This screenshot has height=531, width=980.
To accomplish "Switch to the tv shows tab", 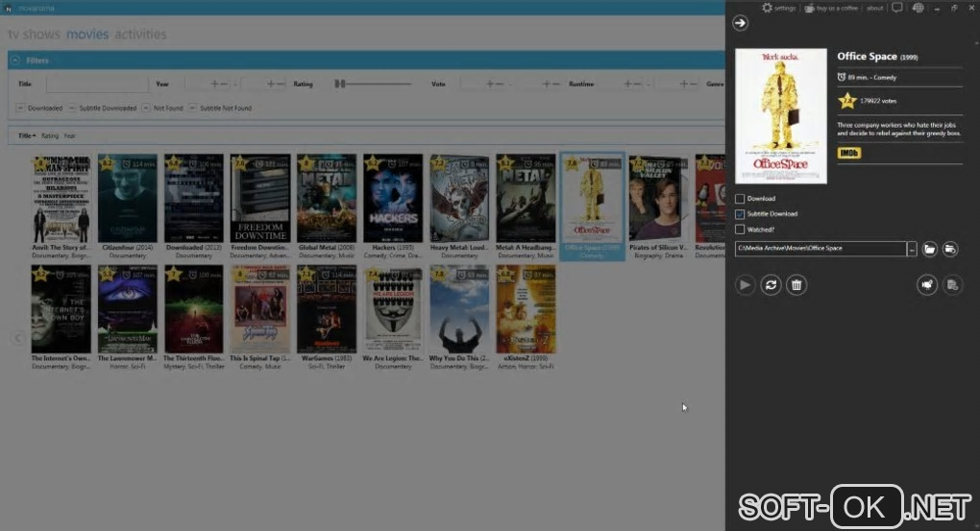I will tap(34, 35).
